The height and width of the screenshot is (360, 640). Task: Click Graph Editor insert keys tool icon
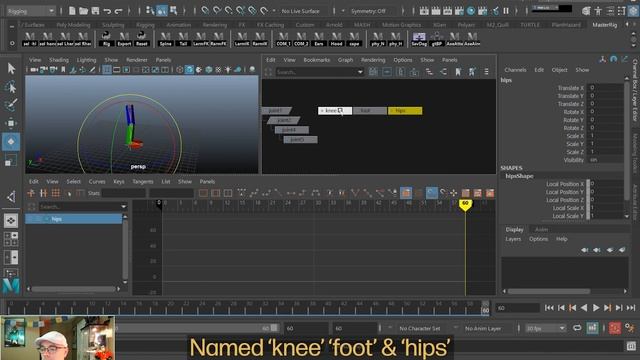(43, 193)
